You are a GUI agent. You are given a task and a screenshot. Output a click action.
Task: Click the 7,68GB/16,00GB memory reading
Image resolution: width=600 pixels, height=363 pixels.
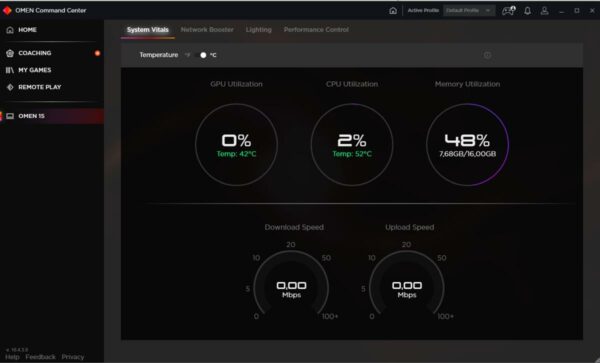click(x=467, y=154)
